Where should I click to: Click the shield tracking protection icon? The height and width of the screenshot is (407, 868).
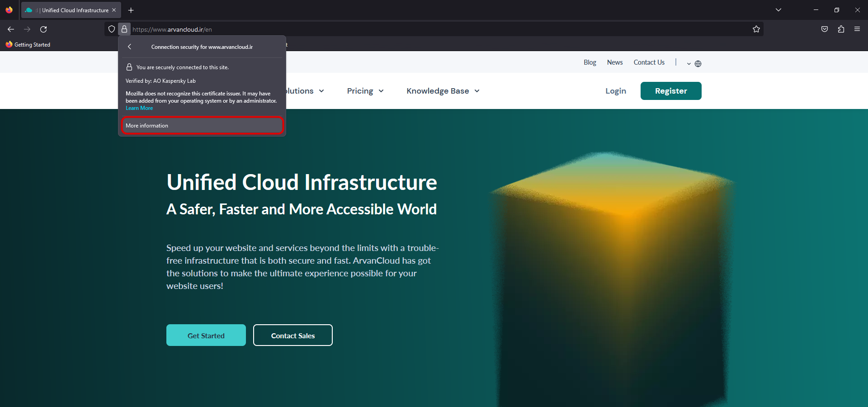[112, 29]
